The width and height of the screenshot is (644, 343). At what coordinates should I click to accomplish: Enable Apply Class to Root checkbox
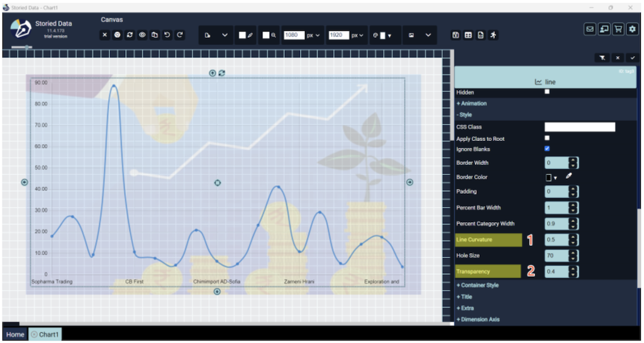547,138
